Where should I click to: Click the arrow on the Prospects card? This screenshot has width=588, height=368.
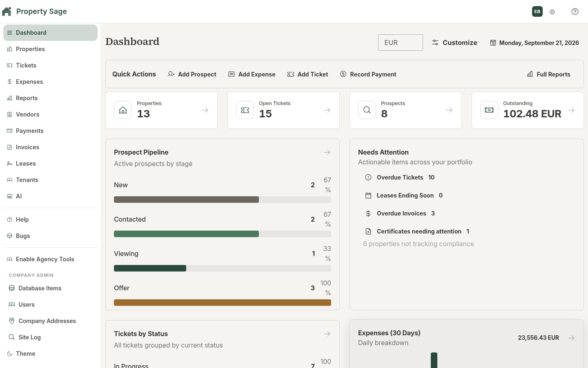449,110
